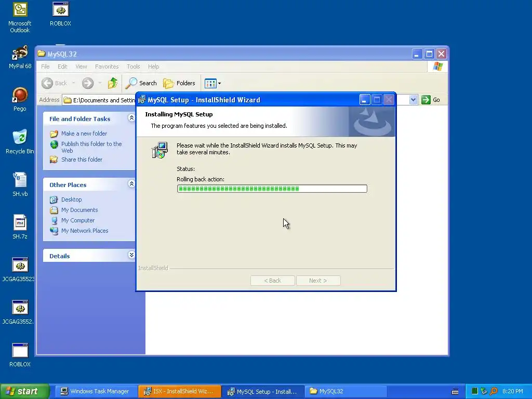Open the Help menu in MySQL32 window
This screenshot has width=532, height=399.
click(x=153, y=66)
